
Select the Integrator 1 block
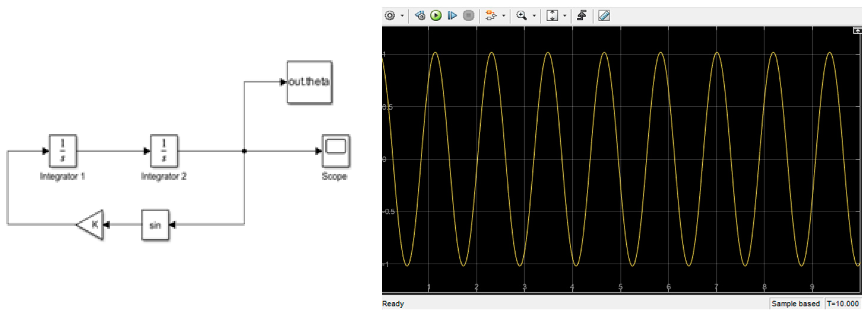click(x=63, y=151)
